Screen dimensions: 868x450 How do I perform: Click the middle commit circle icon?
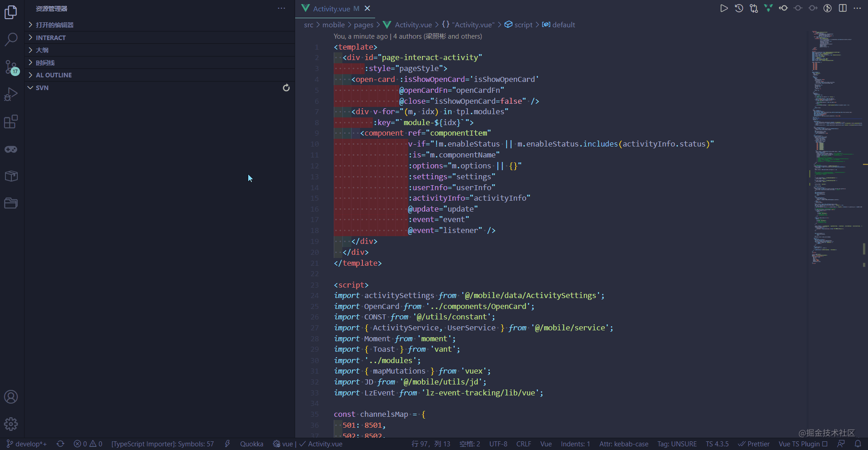point(798,8)
